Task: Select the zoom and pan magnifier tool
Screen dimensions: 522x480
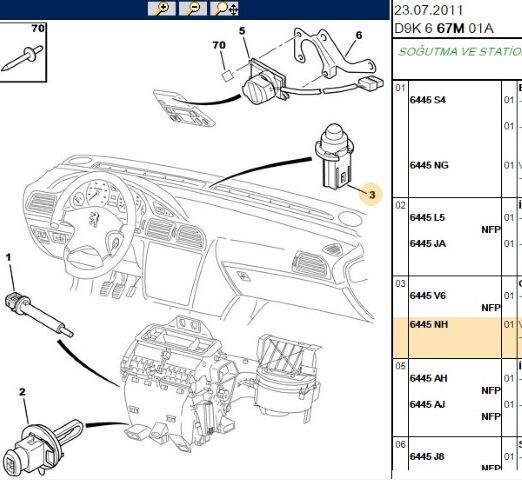Action: pos(224,8)
